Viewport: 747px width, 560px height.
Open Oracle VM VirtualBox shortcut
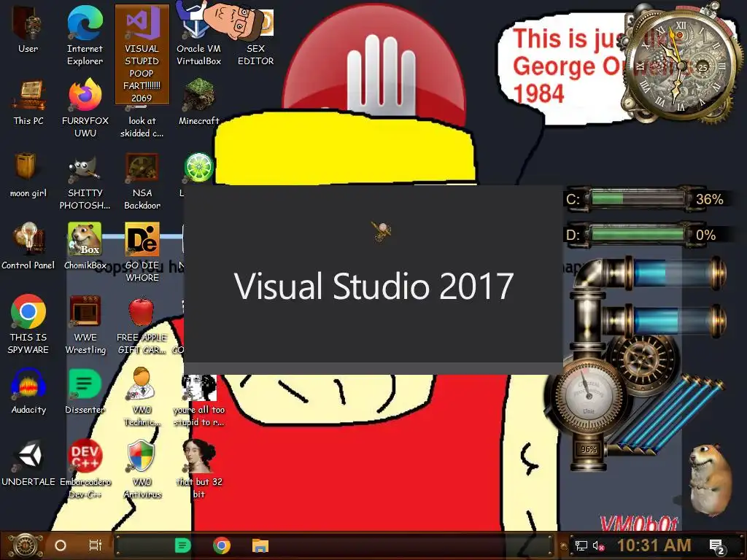pos(198,34)
